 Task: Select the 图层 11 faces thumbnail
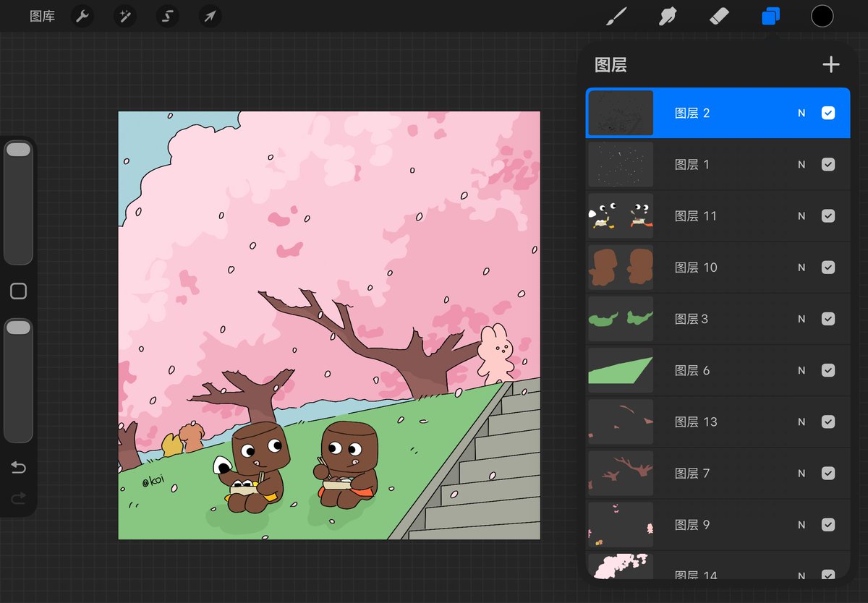[x=621, y=215]
